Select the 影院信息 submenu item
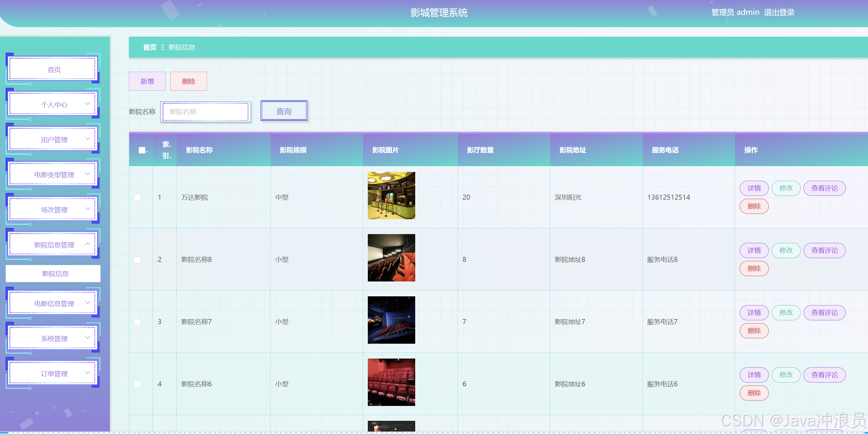The height and width of the screenshot is (435, 868). 55,274
